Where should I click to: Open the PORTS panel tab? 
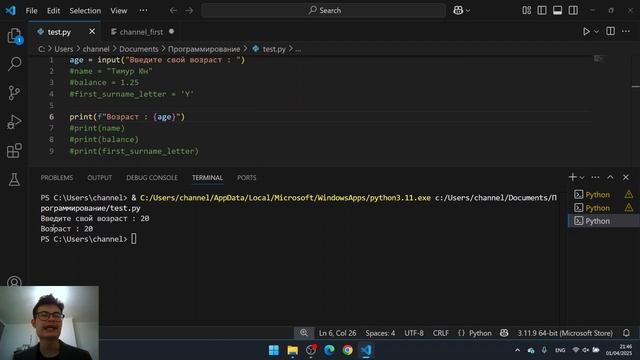(x=247, y=178)
